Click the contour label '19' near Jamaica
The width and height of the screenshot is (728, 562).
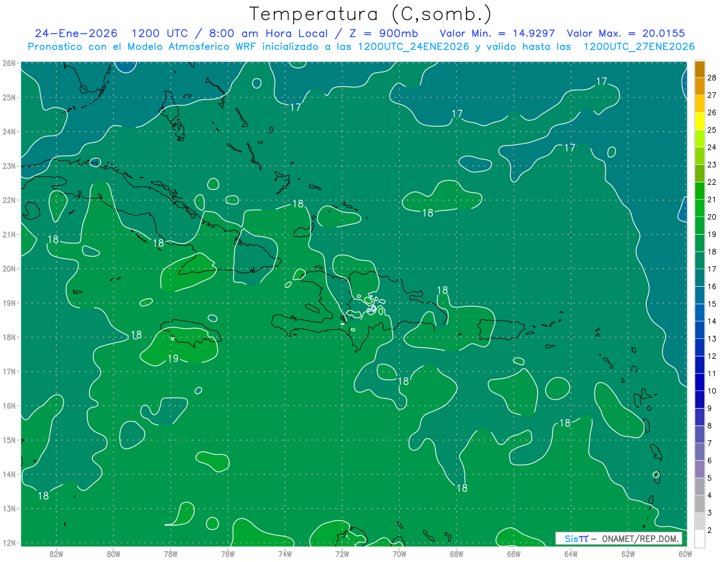[173, 358]
